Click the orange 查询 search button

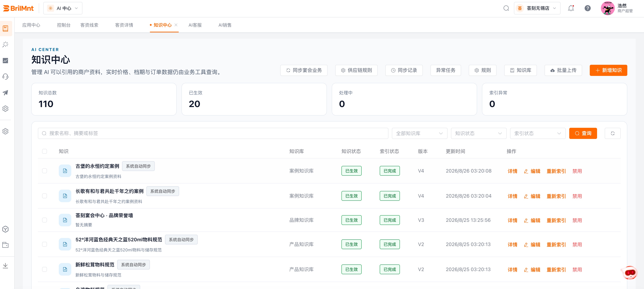583,133
